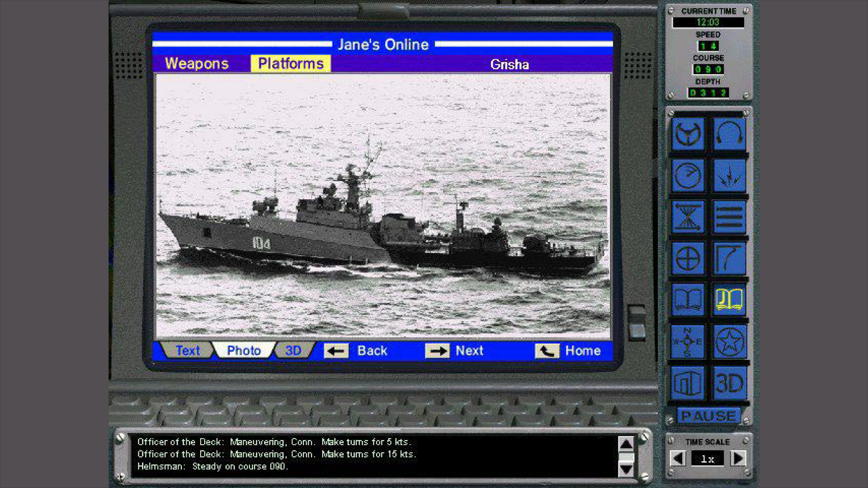
Task: Switch to the Text view tab
Action: point(188,351)
